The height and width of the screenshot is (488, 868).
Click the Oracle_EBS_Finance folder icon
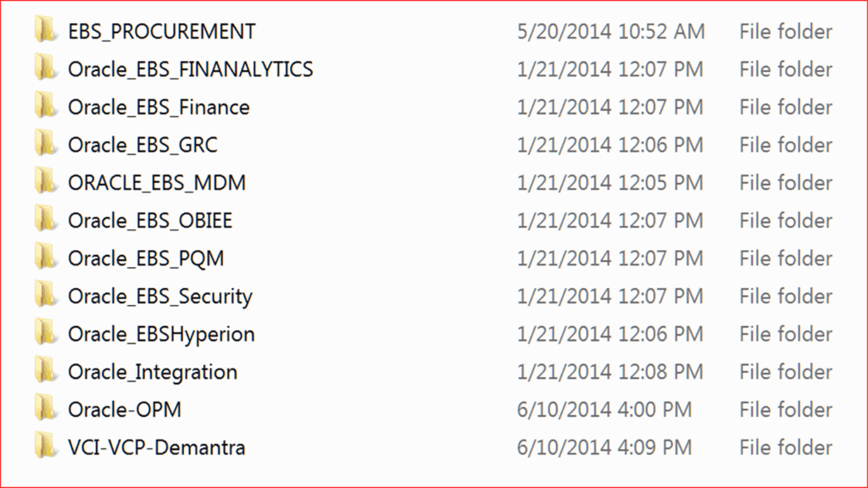tap(45, 107)
